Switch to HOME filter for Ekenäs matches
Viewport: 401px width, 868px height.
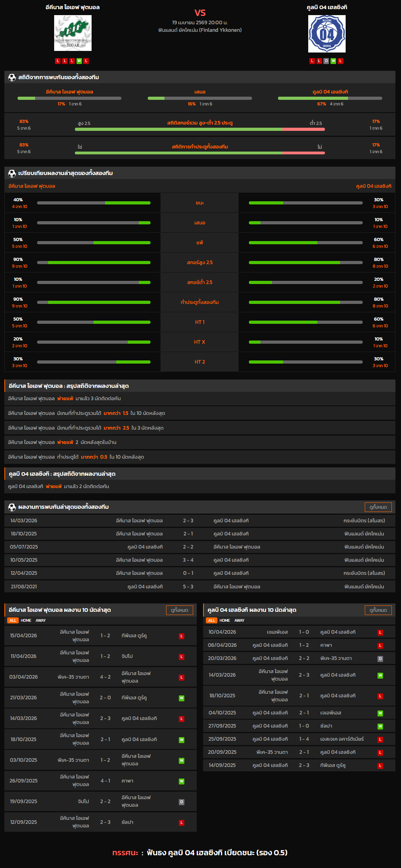[x=26, y=621]
